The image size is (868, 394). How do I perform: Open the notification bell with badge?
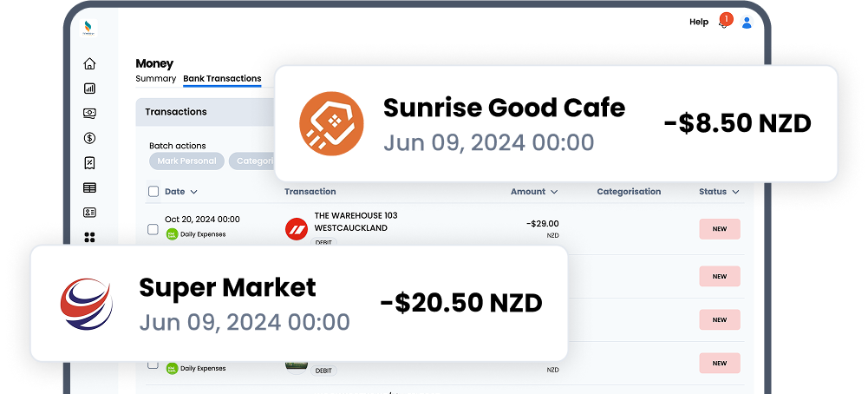click(x=724, y=21)
